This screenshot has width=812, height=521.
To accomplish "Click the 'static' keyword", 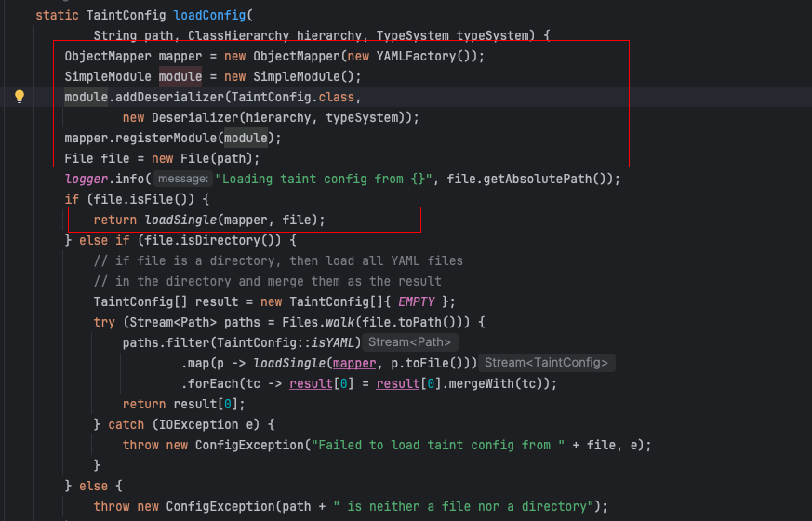I will click(x=57, y=15).
